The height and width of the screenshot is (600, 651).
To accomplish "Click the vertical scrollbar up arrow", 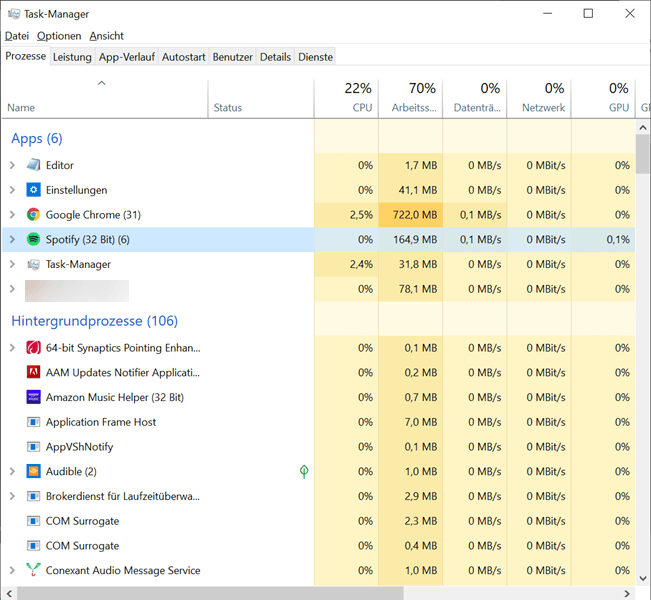I will (643, 127).
